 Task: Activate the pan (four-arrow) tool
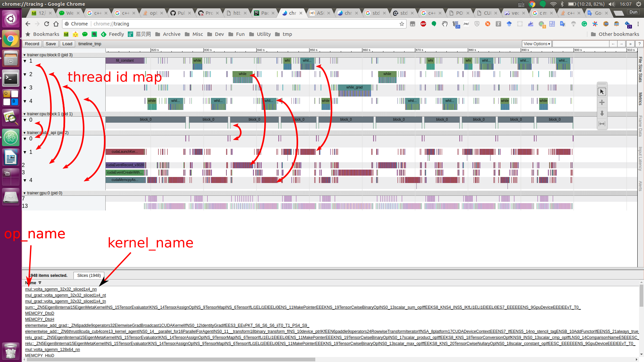(602, 103)
